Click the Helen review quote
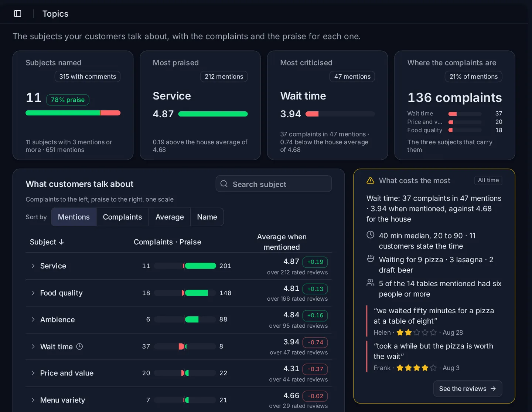532x412 pixels. point(434,316)
